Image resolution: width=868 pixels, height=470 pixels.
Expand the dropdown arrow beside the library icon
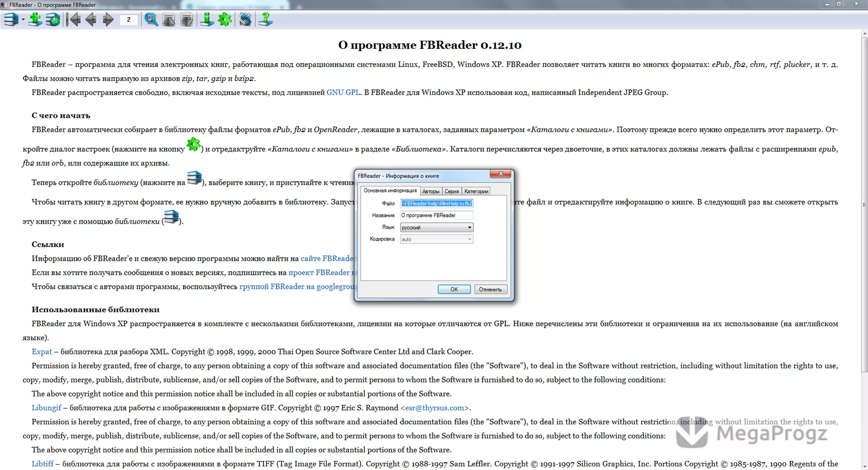pyautogui.click(x=23, y=20)
